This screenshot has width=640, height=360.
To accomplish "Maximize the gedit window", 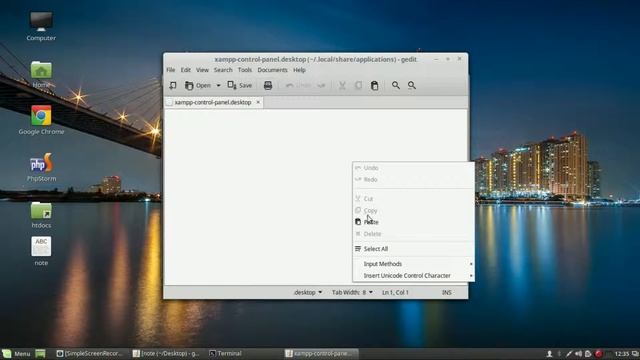I will (448, 59).
